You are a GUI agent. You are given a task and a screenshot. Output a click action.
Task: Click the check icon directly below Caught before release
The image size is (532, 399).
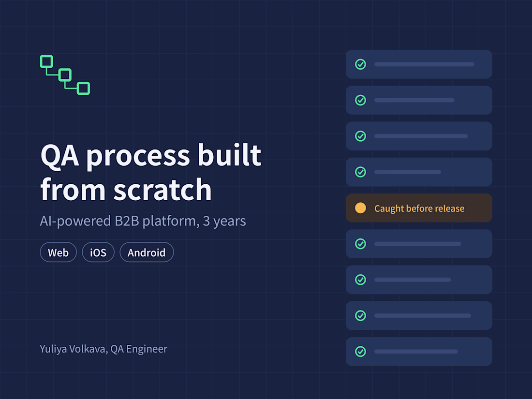[x=360, y=244]
